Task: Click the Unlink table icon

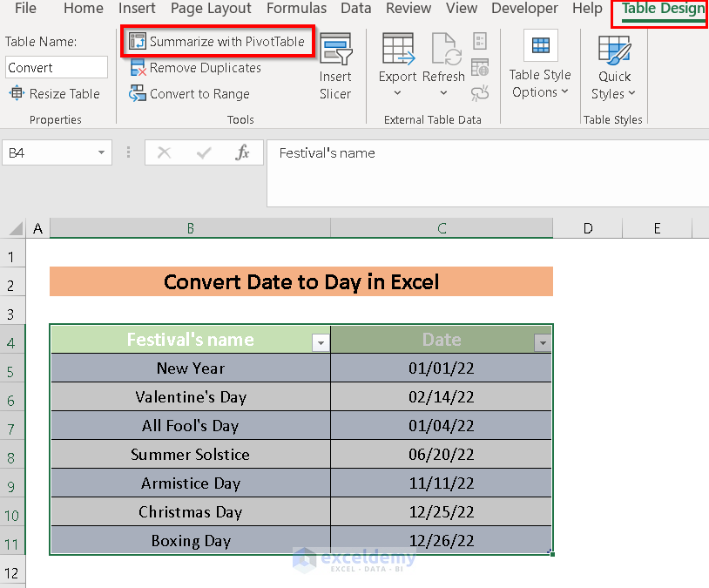Action: coord(480,92)
